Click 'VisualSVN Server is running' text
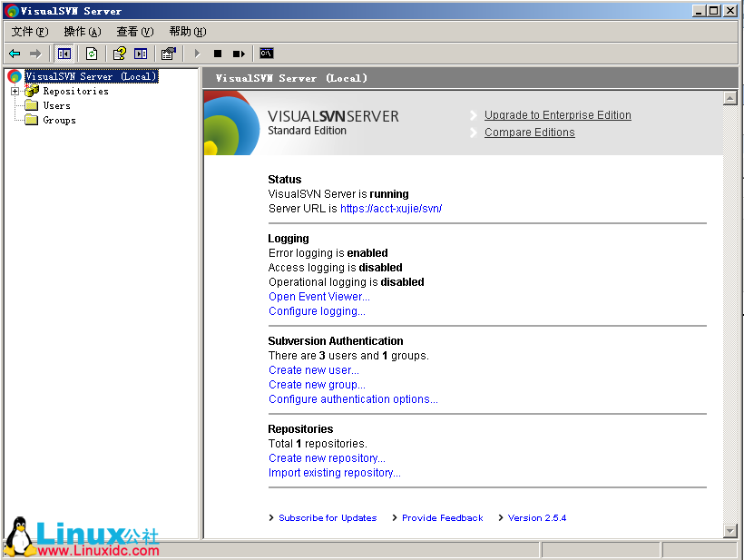 [338, 194]
